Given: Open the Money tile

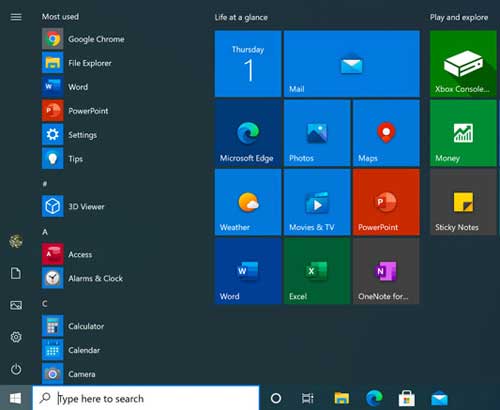Looking at the screenshot, I should click(463, 133).
